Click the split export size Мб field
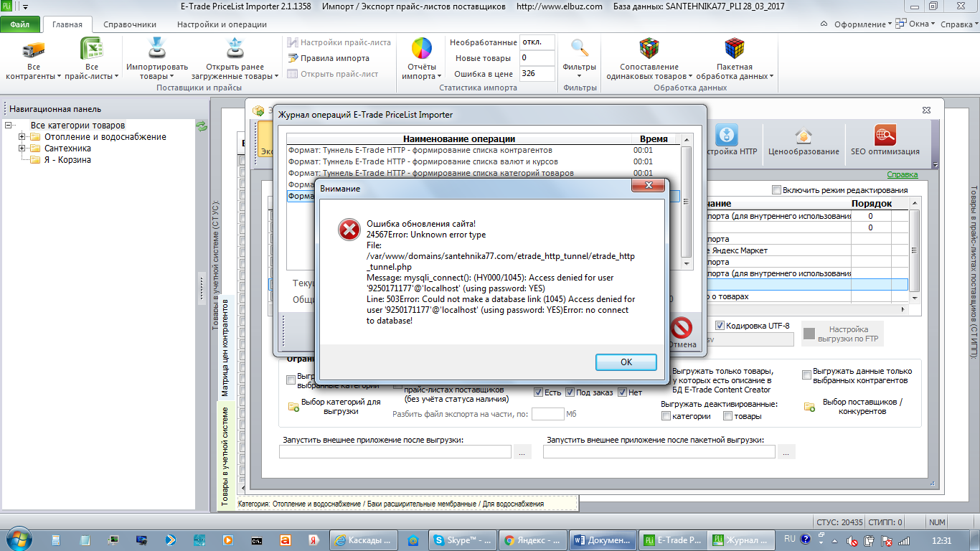 click(548, 414)
